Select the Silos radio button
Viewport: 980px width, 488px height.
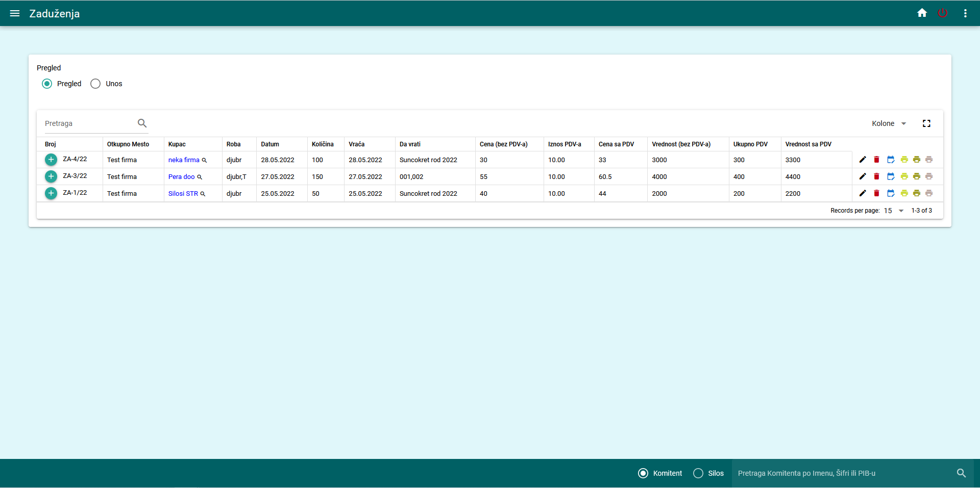[x=698, y=473]
